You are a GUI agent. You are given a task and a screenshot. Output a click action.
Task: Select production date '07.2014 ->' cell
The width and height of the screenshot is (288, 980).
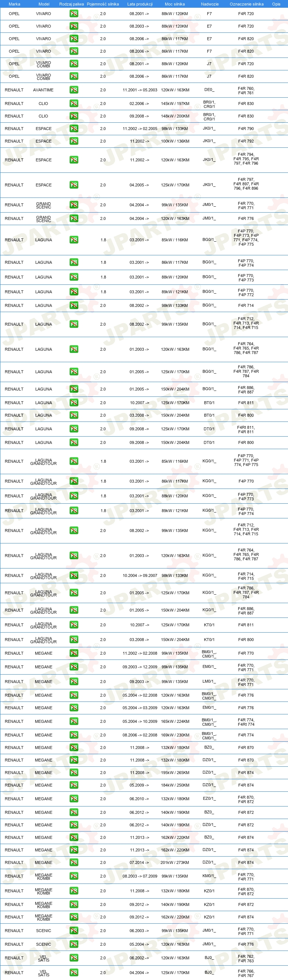(x=139, y=862)
